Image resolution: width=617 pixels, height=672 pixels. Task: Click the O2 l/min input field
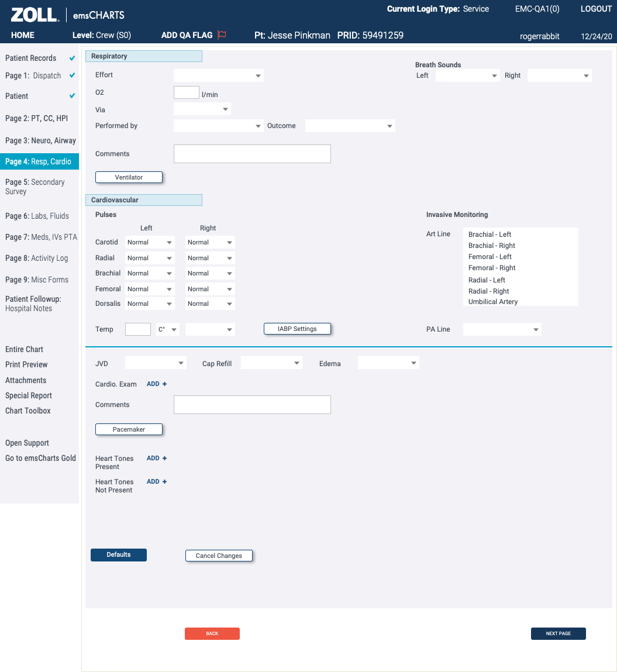tap(187, 92)
